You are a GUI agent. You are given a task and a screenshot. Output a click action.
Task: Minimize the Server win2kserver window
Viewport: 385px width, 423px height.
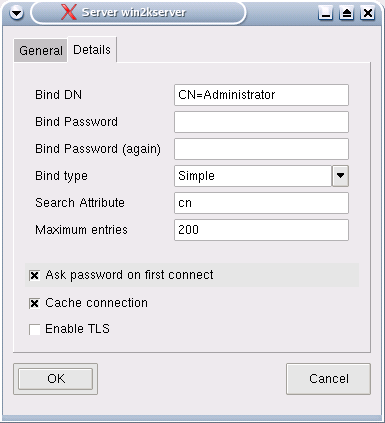[x=325, y=13]
